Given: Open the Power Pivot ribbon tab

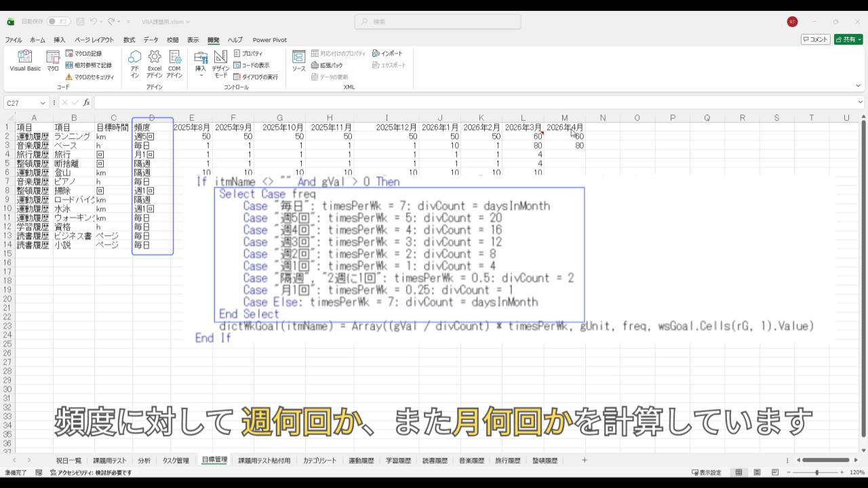Looking at the screenshot, I should pos(269,40).
